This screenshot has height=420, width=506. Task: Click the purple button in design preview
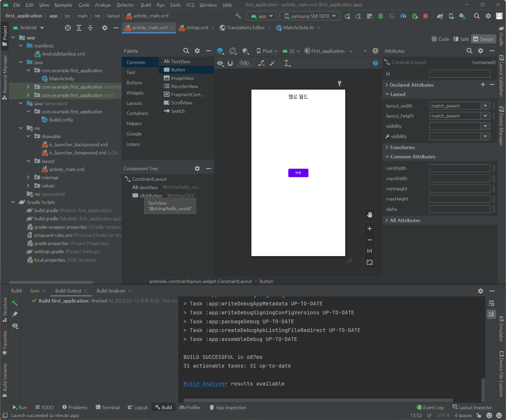point(298,173)
